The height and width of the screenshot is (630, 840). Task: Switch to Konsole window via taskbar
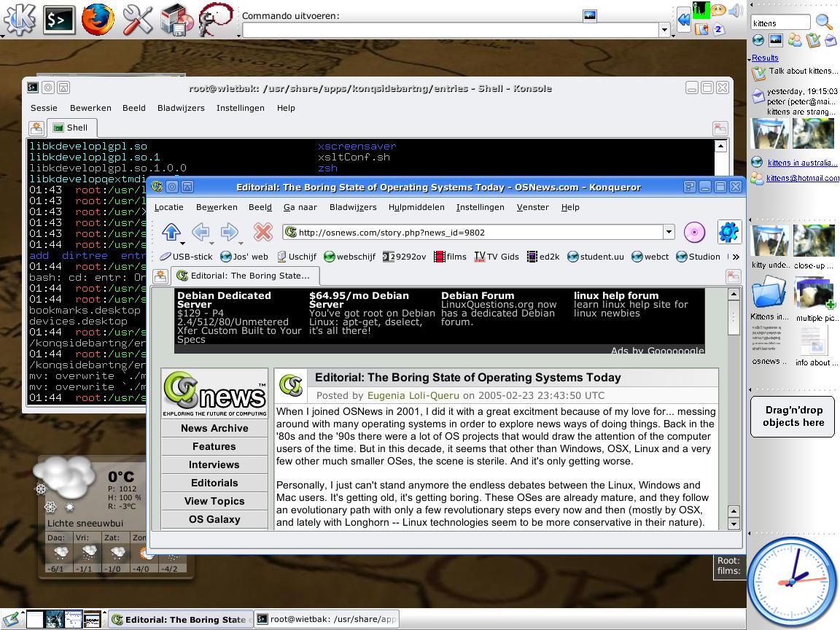327,619
